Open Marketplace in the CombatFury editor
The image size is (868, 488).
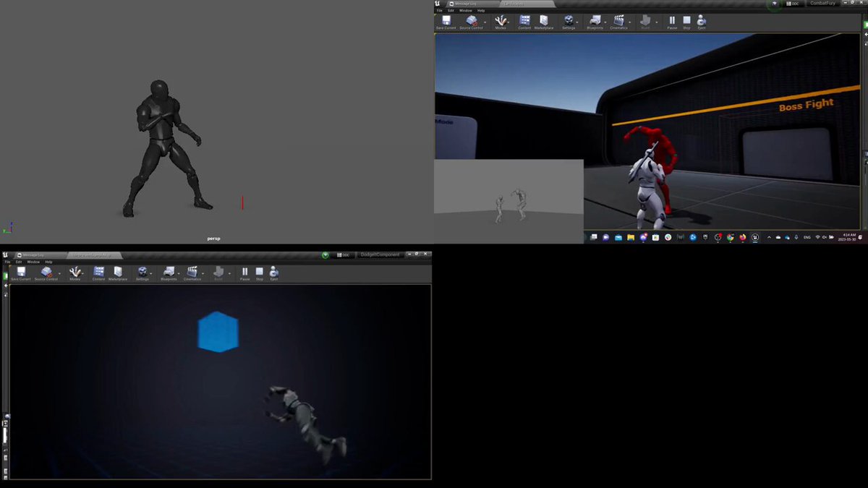click(544, 22)
